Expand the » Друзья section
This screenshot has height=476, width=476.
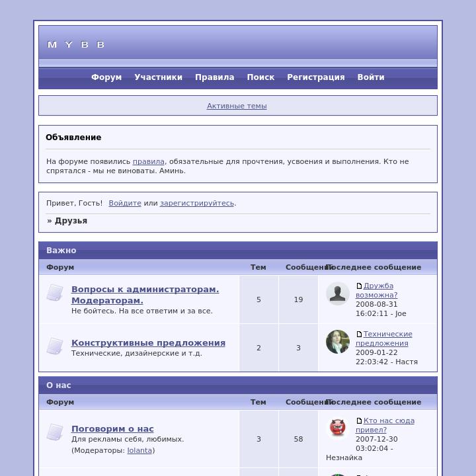tap(67, 221)
